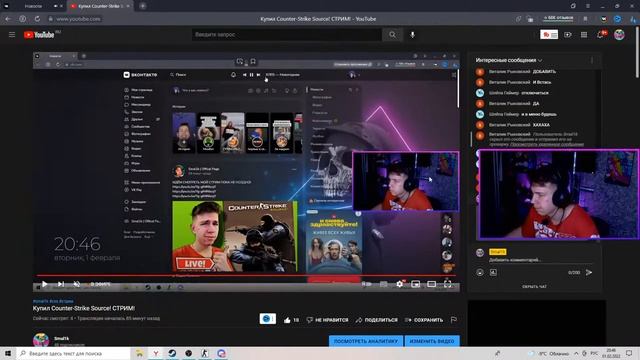Viewport: 640px width, 360px height.
Task: Open the Windows notification center
Action: (629, 353)
